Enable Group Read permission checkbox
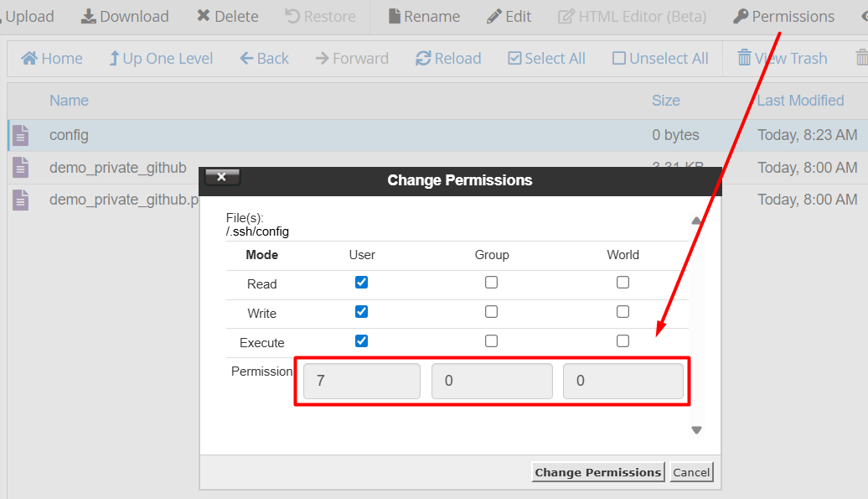Viewport: 868px width, 499px height. tap(492, 282)
